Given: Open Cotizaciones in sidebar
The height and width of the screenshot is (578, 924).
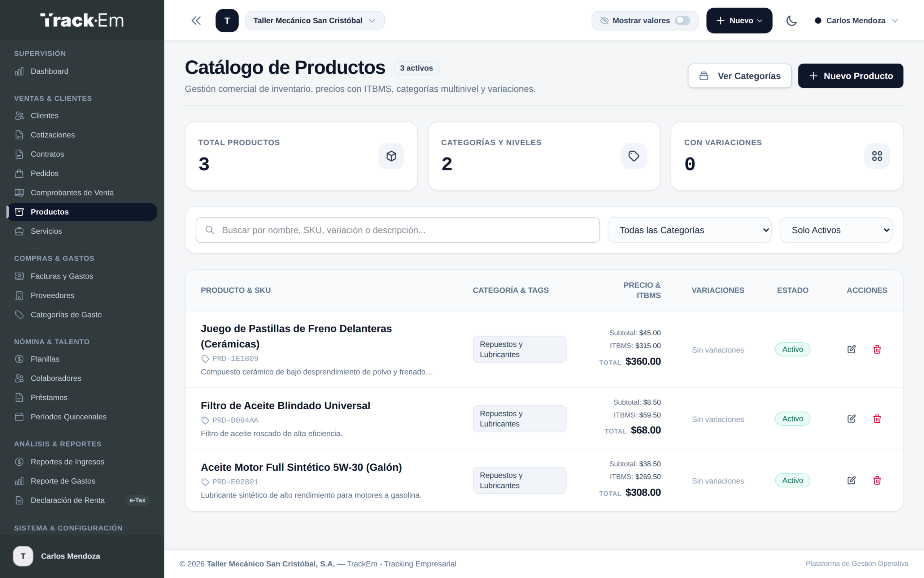Looking at the screenshot, I should click(82, 135).
